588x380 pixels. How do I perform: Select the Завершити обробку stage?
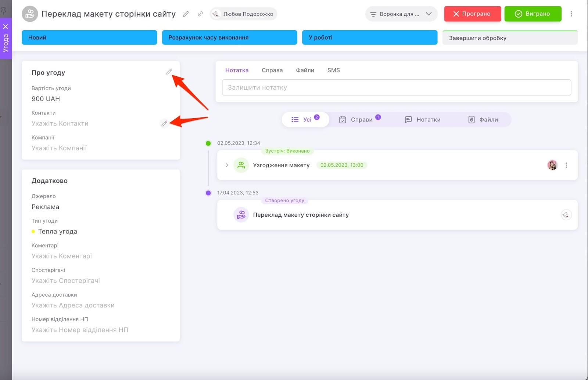(510, 38)
